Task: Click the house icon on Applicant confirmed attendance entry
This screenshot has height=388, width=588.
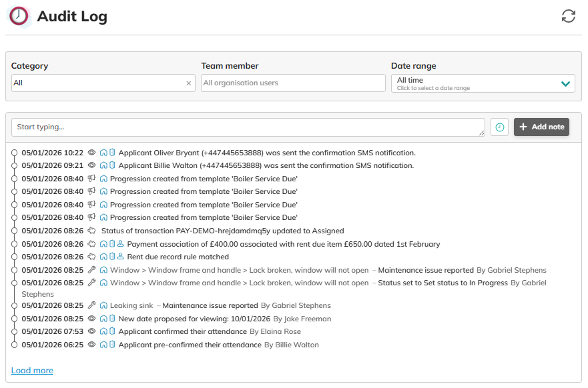Action: (x=103, y=331)
